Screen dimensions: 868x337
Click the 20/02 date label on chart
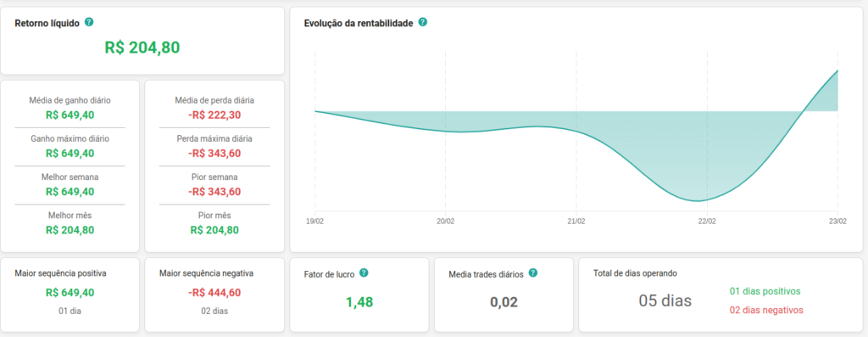446,221
